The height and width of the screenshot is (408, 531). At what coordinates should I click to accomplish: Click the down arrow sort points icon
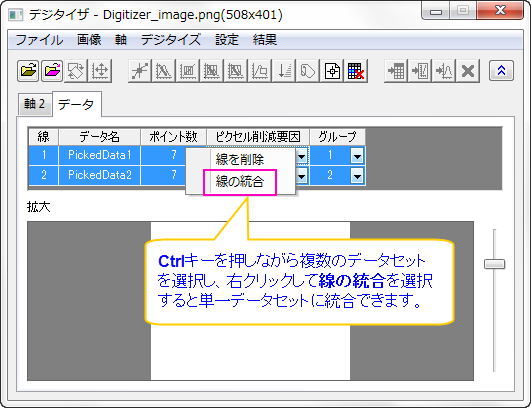coord(284,71)
